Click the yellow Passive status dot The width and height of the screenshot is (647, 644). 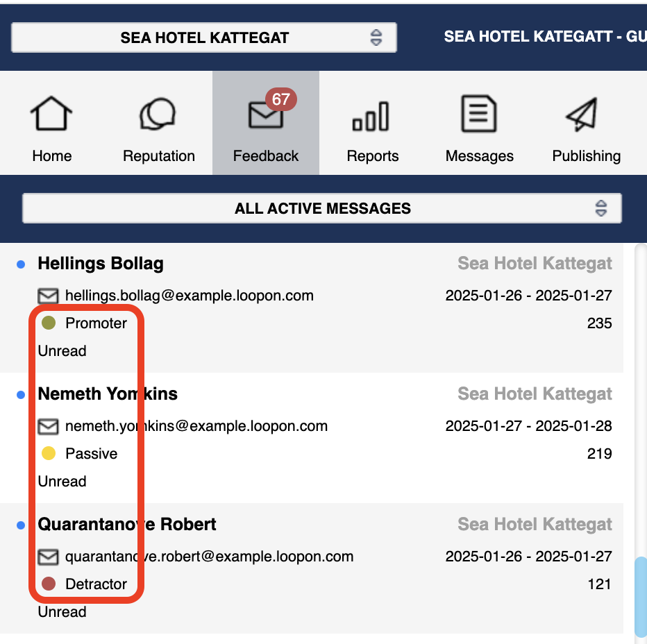pos(49,454)
